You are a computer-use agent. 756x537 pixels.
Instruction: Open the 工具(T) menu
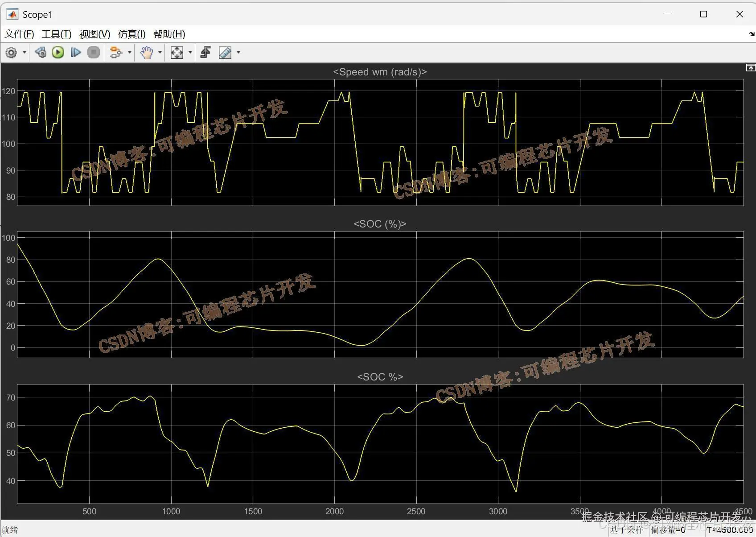click(x=57, y=34)
